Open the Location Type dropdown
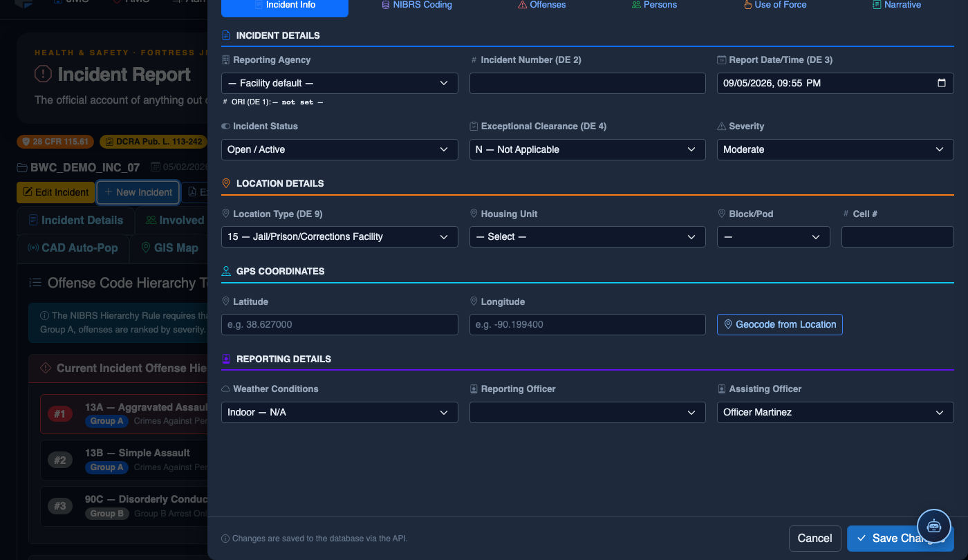Screen dimensions: 968x560 point(339,236)
